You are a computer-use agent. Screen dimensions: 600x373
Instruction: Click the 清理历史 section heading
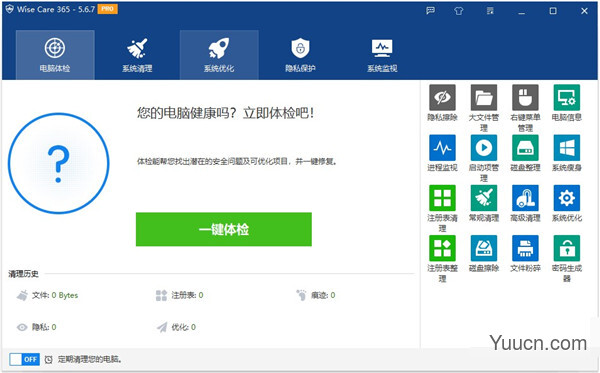point(24,274)
